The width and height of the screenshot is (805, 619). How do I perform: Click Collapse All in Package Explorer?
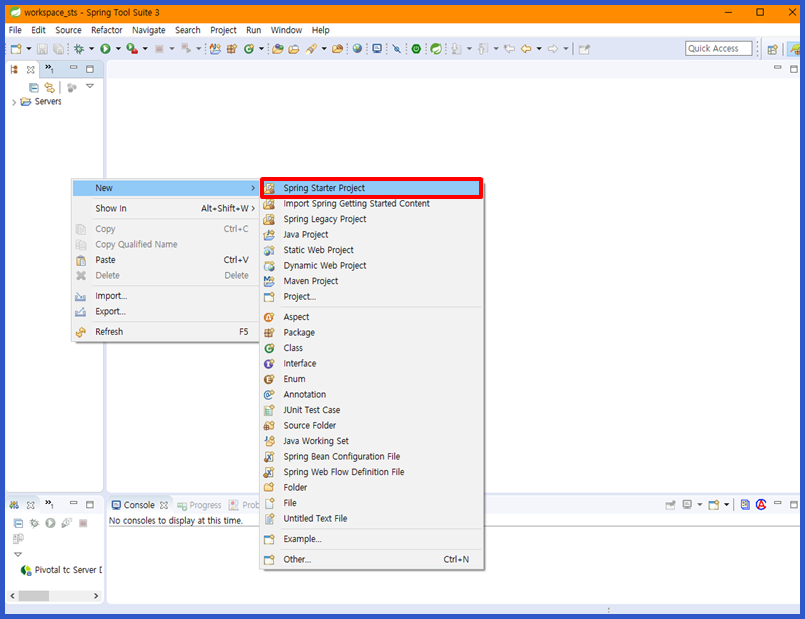(x=33, y=87)
